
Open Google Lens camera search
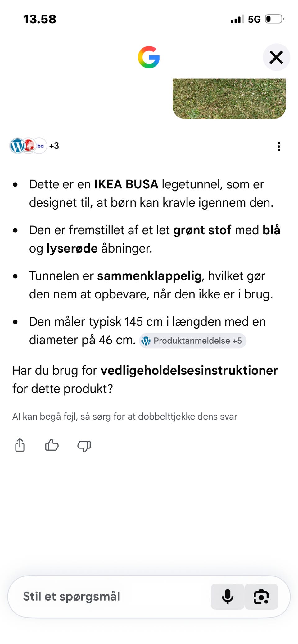[261, 597]
